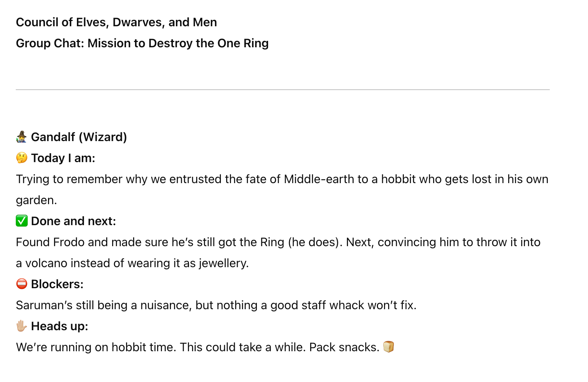
Task: Click the thinking face emoji
Action: point(22,158)
